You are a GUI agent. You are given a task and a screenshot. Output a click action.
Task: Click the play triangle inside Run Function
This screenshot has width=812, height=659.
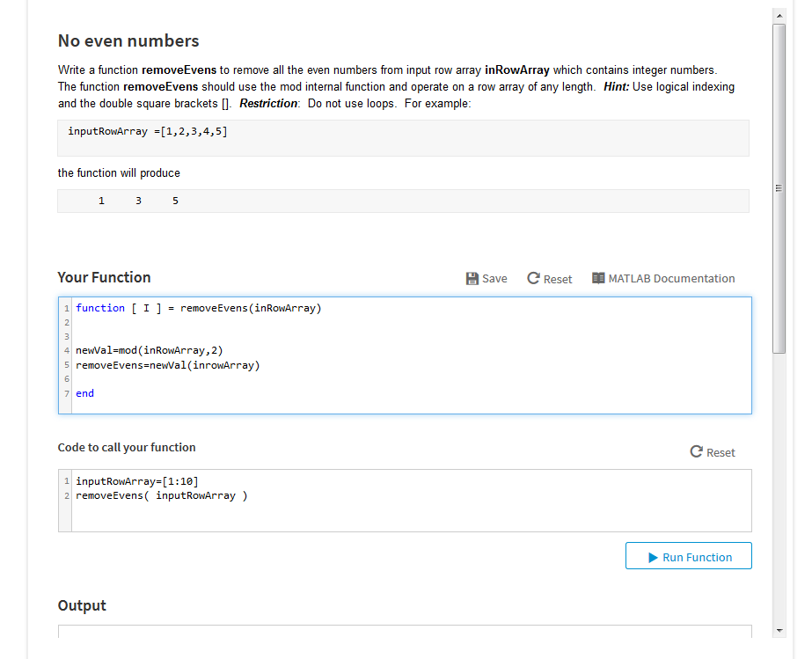(x=652, y=558)
